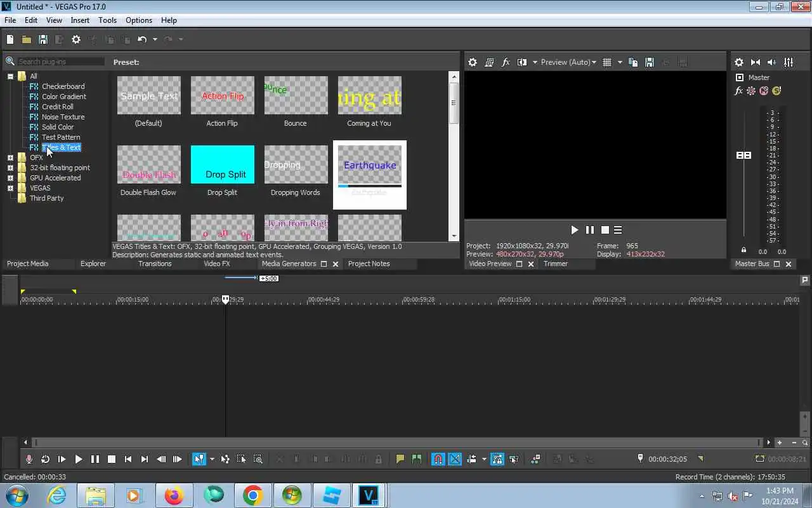This screenshot has width=812, height=508.
Task: Toggle preview overlays grid icon
Action: pos(607,62)
